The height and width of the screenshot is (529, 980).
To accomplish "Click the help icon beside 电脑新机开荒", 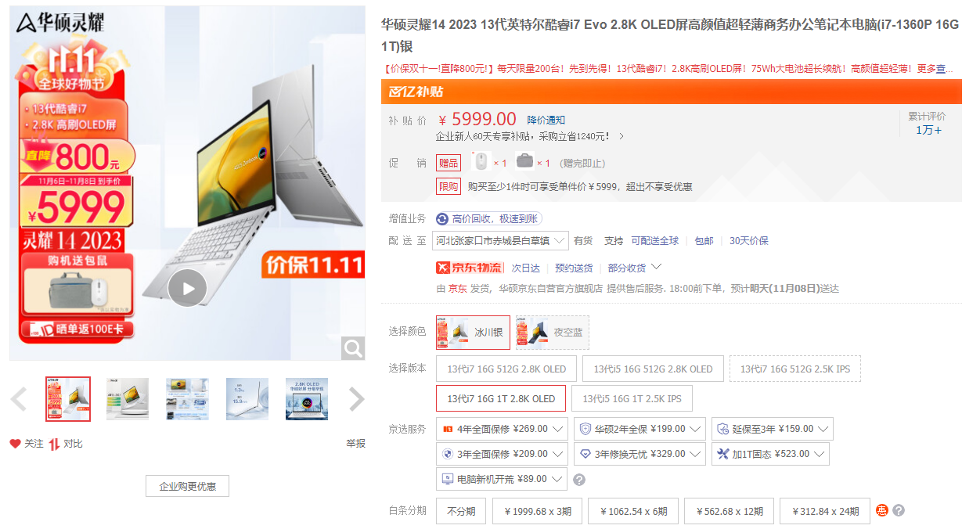I will tap(579, 480).
